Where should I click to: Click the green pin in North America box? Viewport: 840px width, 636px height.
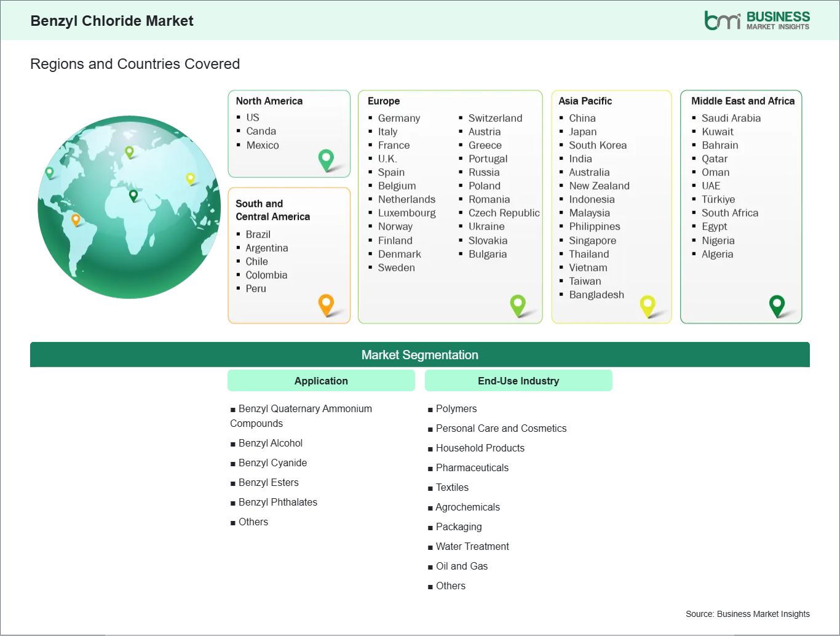pyautogui.click(x=326, y=159)
